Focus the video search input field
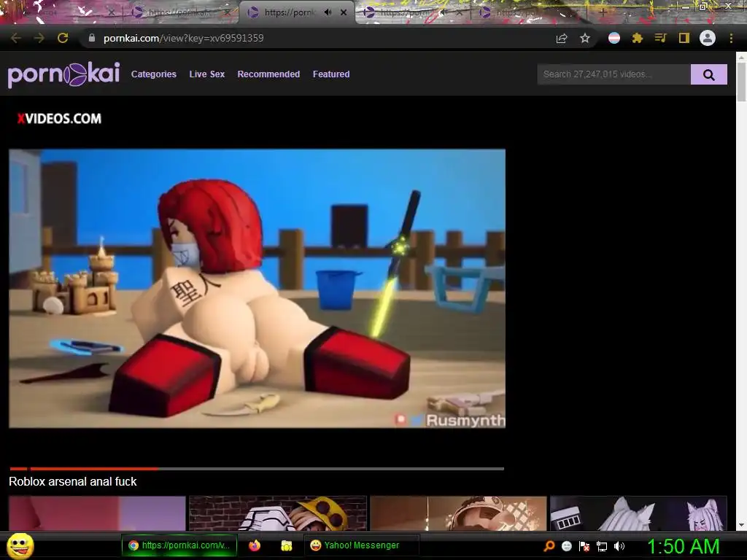Screen dimensions: 747x560 614,74
